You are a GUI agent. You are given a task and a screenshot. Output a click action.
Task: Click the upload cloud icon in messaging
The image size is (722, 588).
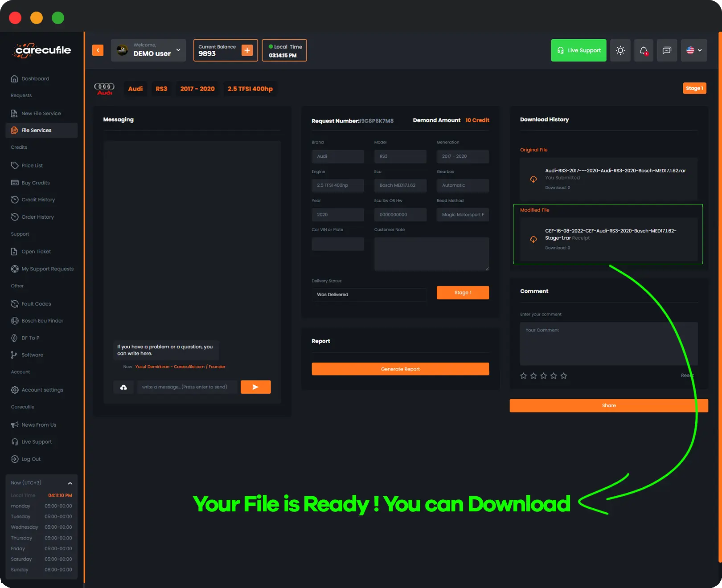(x=123, y=387)
